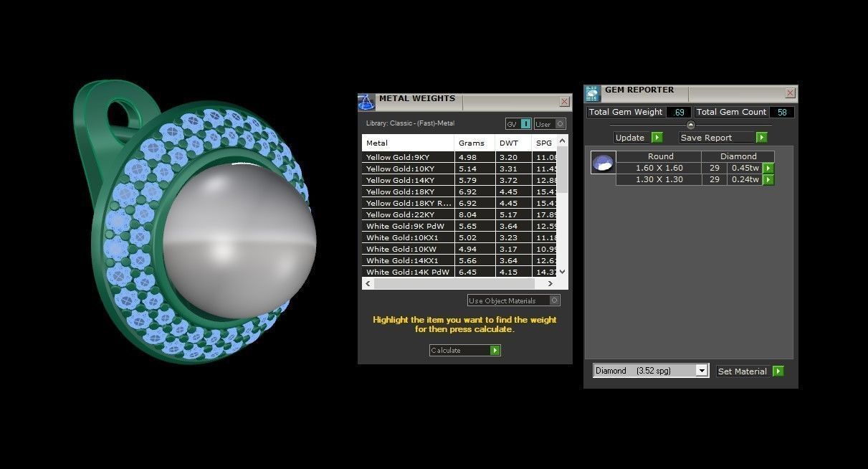
Task: Select the White Gold:10KX1 row
Action: (459, 237)
